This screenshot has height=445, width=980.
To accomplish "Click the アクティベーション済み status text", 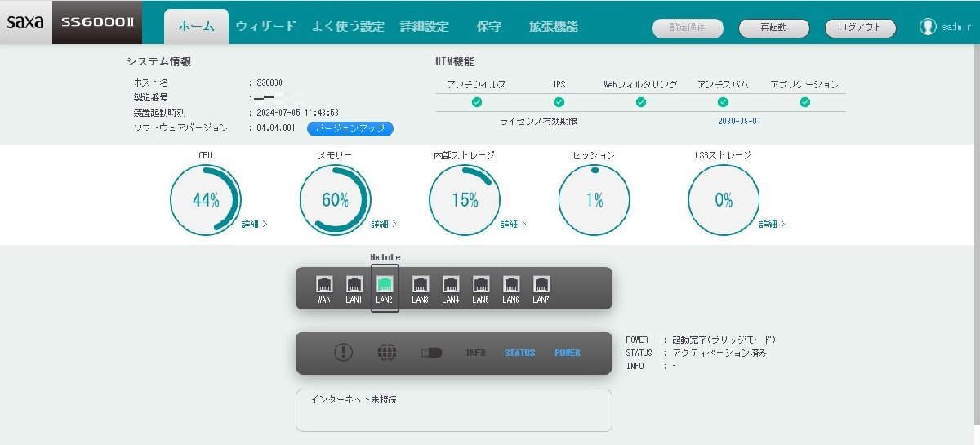I will (x=719, y=354).
